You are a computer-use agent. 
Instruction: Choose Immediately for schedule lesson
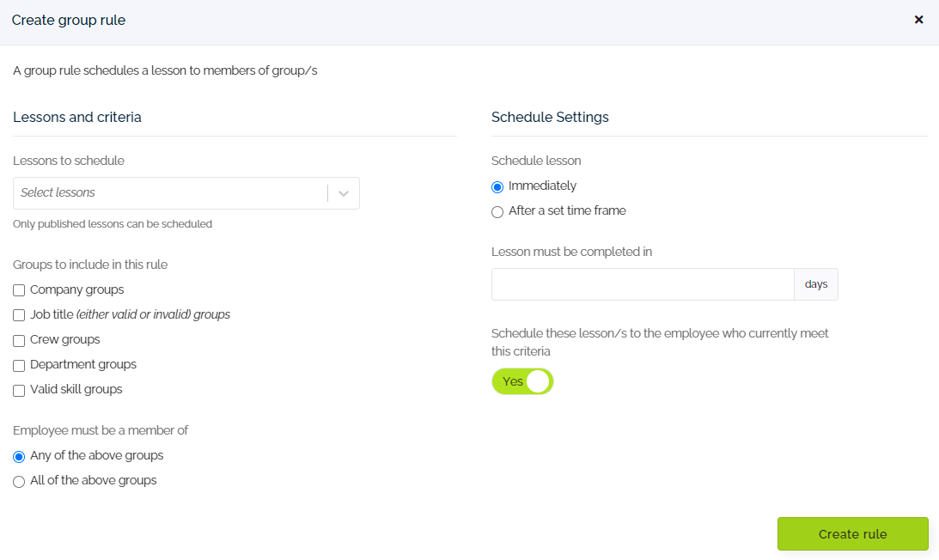point(497,186)
